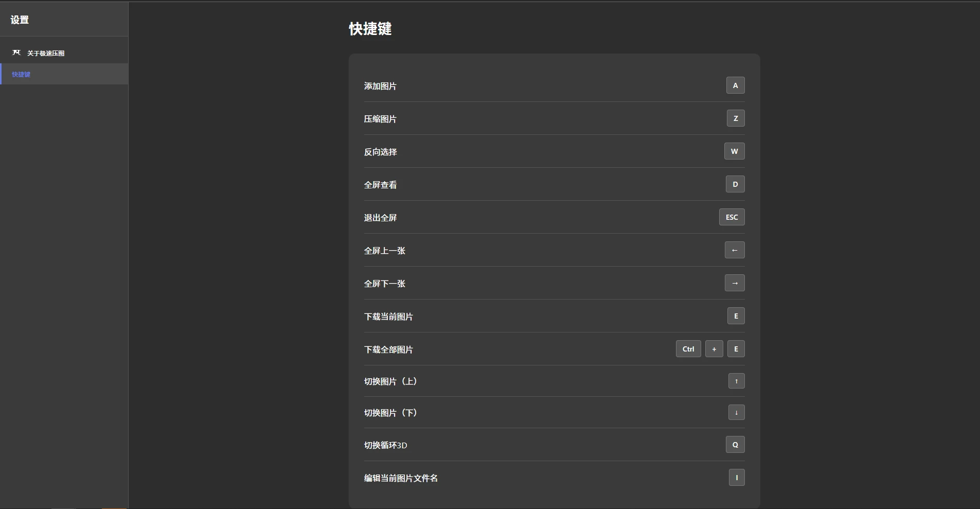The height and width of the screenshot is (509, 980).
Task: Open the 关于极速压图 sidebar entry
Action: click(45, 52)
